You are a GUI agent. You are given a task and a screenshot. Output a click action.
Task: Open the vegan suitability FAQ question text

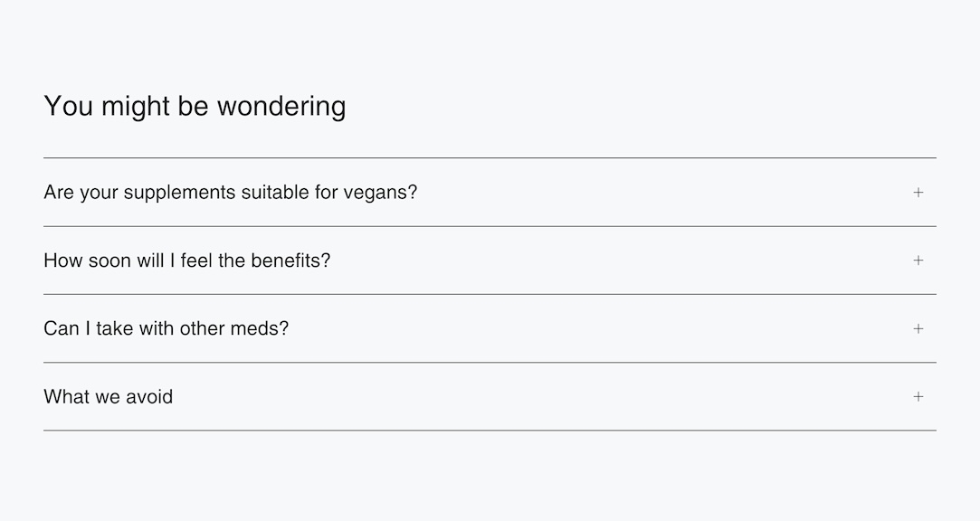point(230,192)
